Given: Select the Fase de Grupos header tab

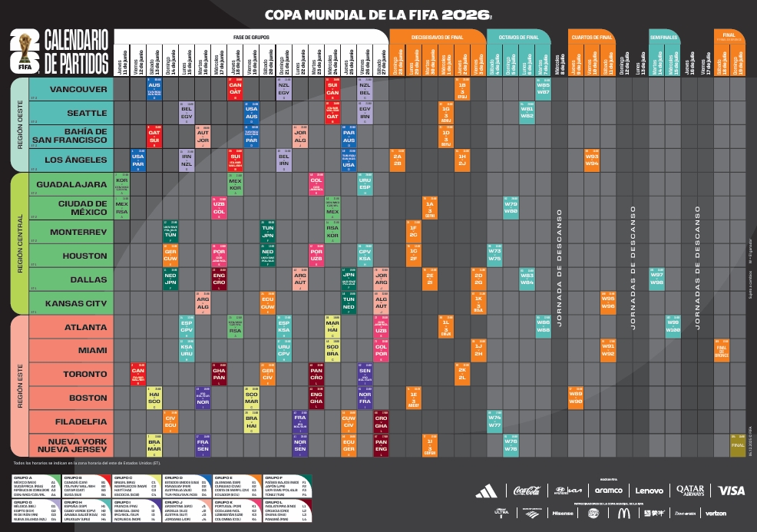Looking at the screenshot, I should click(x=251, y=36).
